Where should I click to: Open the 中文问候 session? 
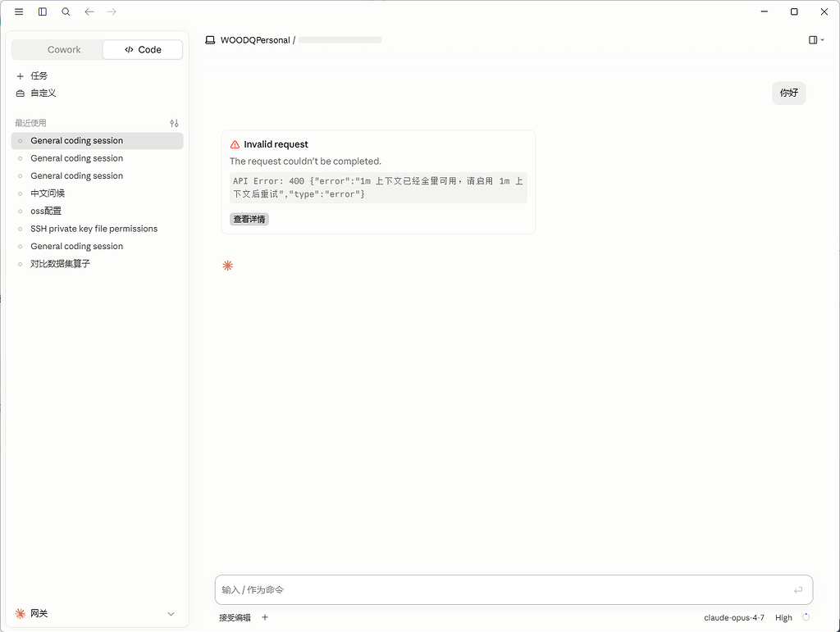97,193
